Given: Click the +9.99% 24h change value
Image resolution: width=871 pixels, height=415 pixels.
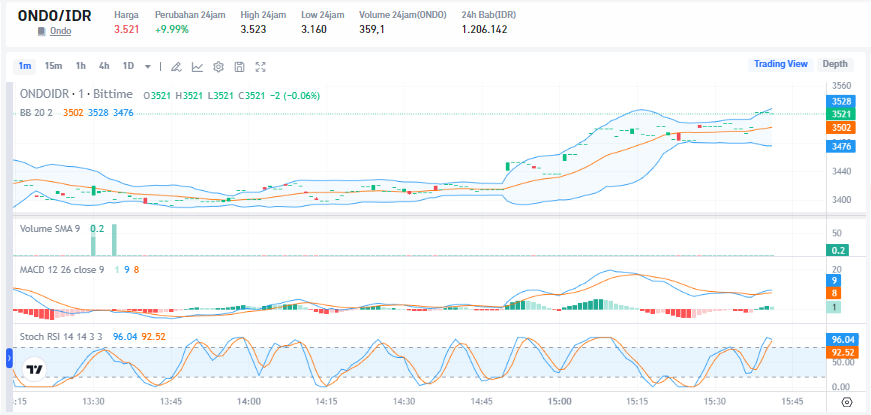Looking at the screenshot, I should (x=172, y=29).
